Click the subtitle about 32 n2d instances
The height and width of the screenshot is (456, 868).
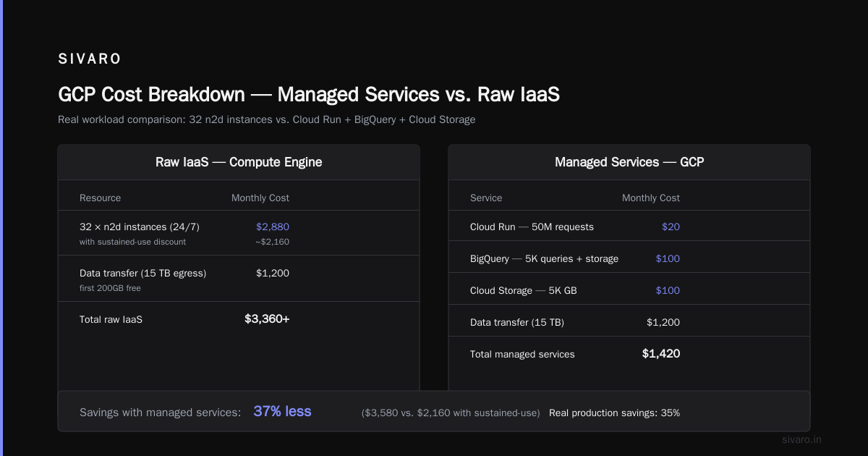coord(267,119)
